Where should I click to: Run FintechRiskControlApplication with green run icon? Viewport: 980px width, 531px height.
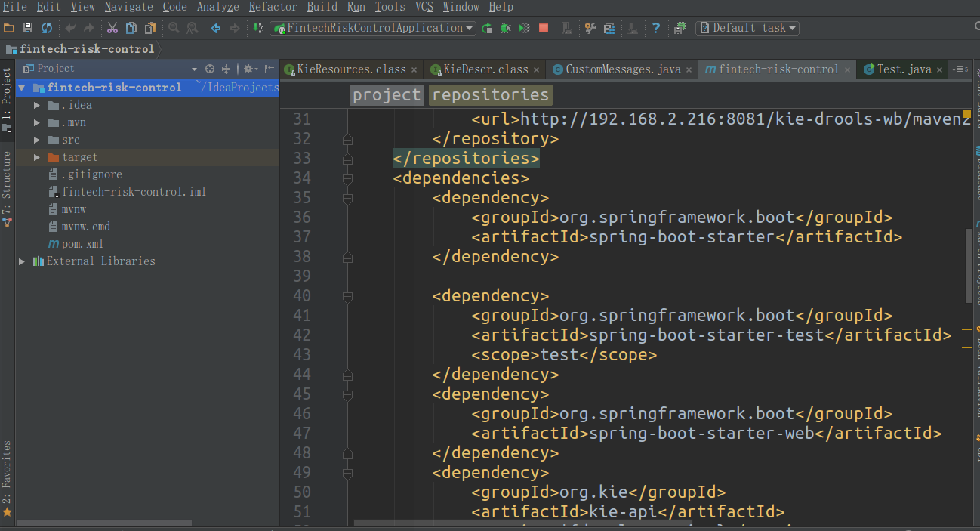pyautogui.click(x=487, y=28)
